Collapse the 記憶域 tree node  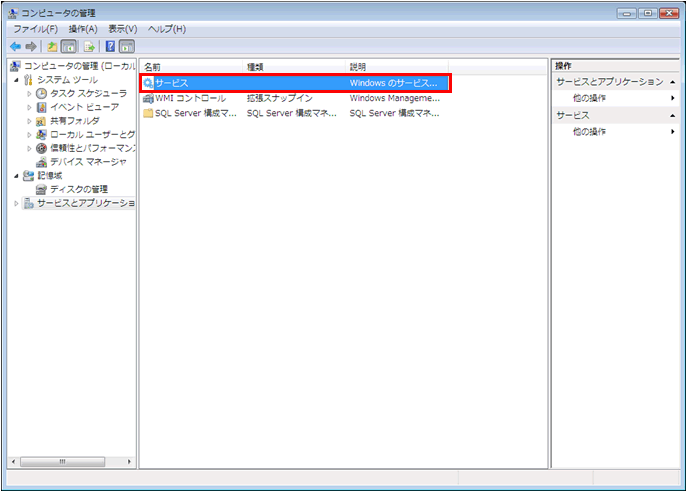tap(16, 176)
